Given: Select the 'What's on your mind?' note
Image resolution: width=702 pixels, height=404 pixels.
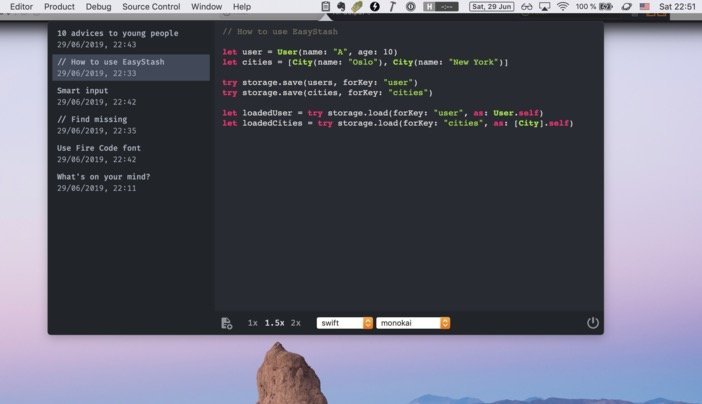Looking at the screenshot, I should pyautogui.click(x=131, y=182).
